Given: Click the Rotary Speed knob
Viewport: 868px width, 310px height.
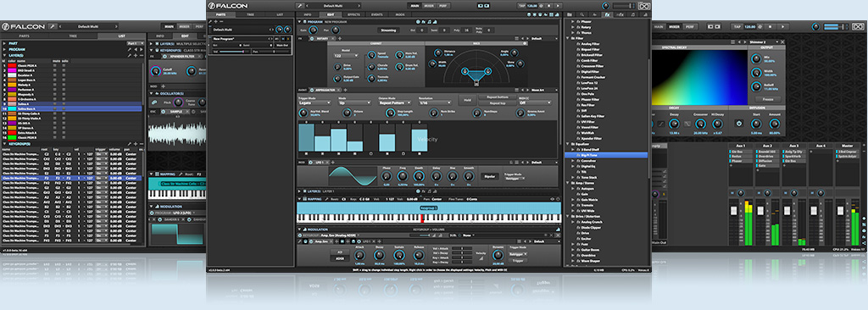Looking at the screenshot, I should (x=371, y=55).
